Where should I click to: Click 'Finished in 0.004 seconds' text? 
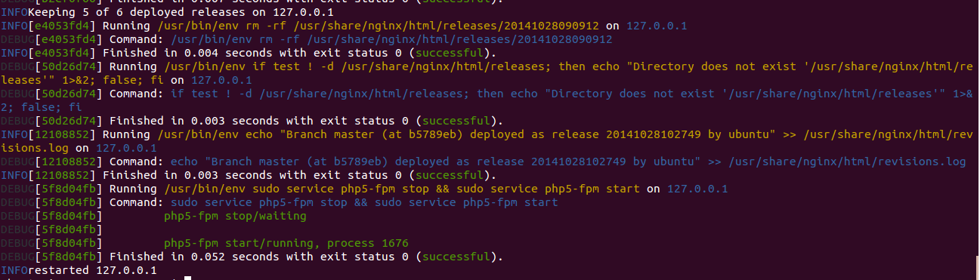[x=187, y=53]
